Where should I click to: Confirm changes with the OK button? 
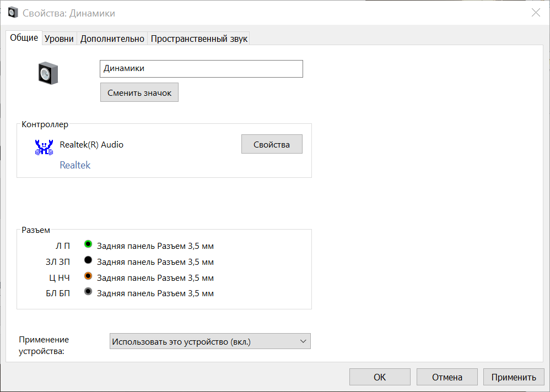tap(380, 377)
